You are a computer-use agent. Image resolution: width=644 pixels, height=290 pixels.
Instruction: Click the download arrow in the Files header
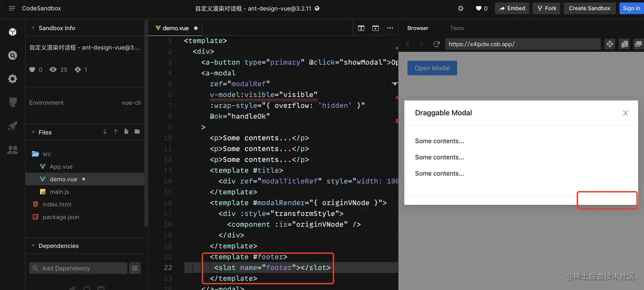[x=105, y=132]
